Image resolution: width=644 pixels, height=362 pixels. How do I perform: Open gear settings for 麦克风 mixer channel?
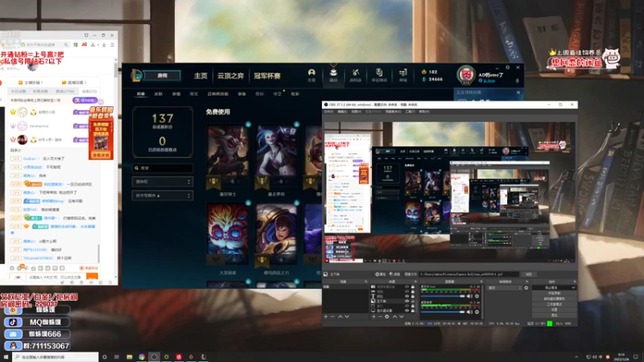pyautogui.click(x=477, y=296)
